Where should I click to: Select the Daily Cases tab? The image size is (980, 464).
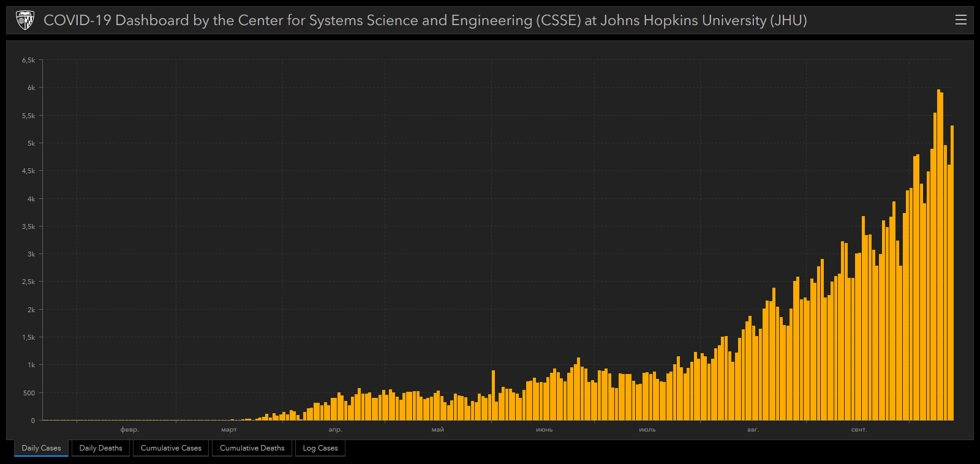pyautogui.click(x=41, y=448)
